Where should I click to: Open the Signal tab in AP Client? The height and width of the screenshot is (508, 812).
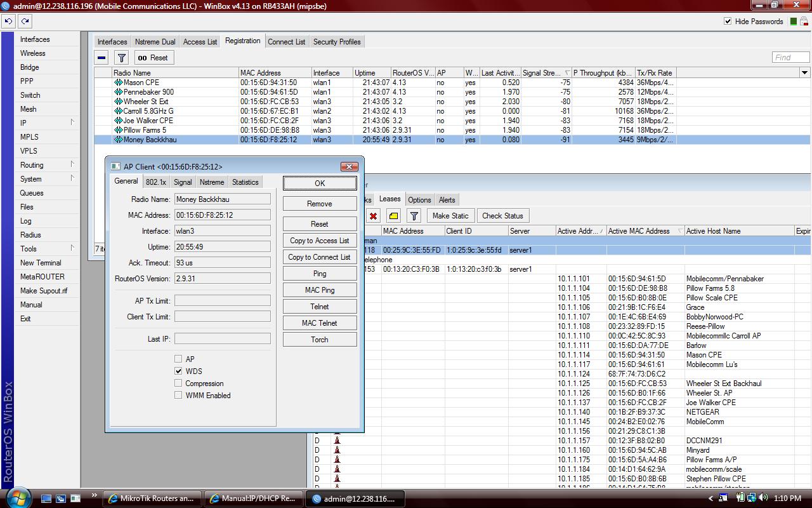183,182
